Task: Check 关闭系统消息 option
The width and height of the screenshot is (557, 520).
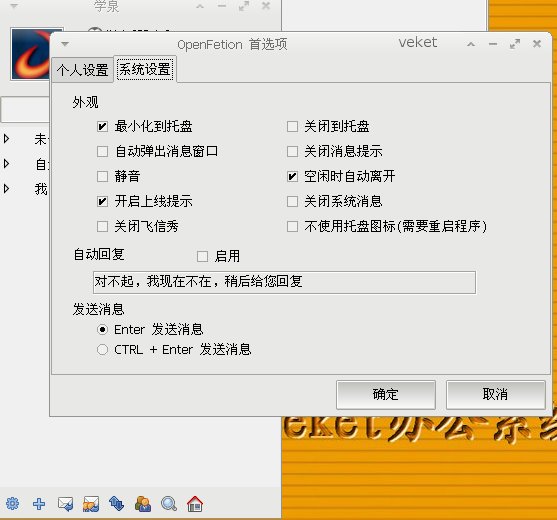Action: [292, 202]
